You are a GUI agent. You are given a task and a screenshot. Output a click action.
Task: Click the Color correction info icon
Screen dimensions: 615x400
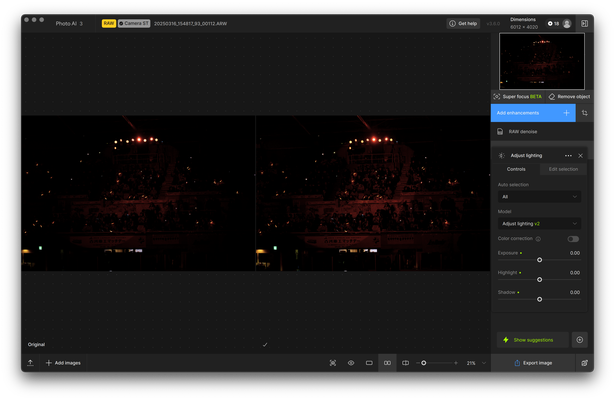click(x=538, y=239)
